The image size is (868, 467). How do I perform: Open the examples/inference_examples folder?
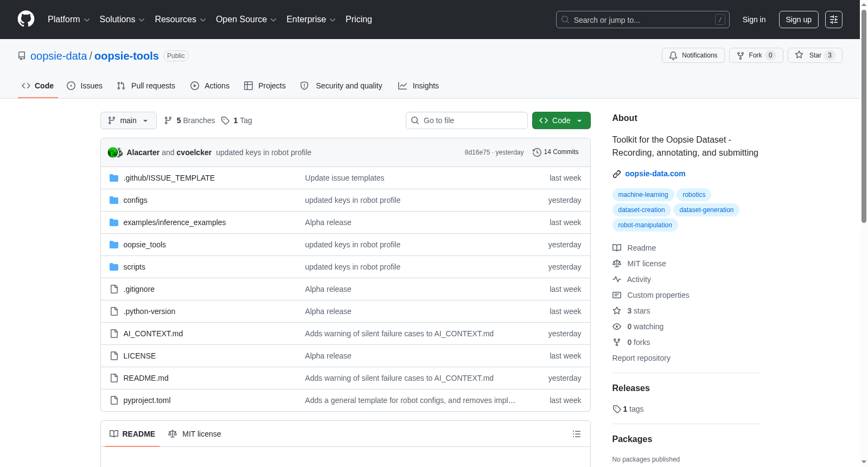point(174,222)
